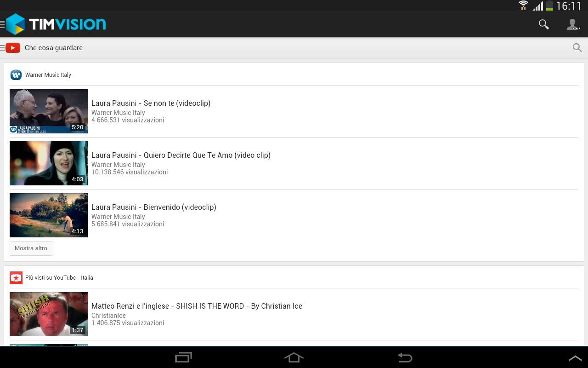This screenshot has width=588, height=368.
Task: Open the TIMvision logo menu
Action: pos(55,24)
